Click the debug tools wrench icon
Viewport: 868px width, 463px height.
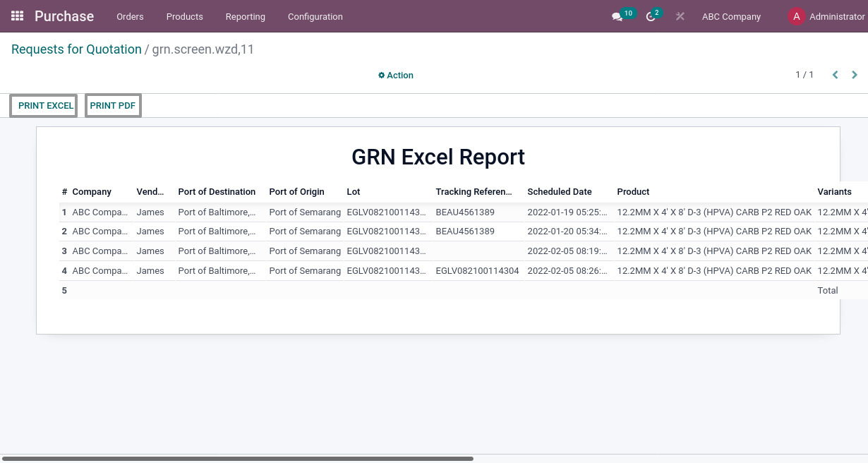(680, 16)
